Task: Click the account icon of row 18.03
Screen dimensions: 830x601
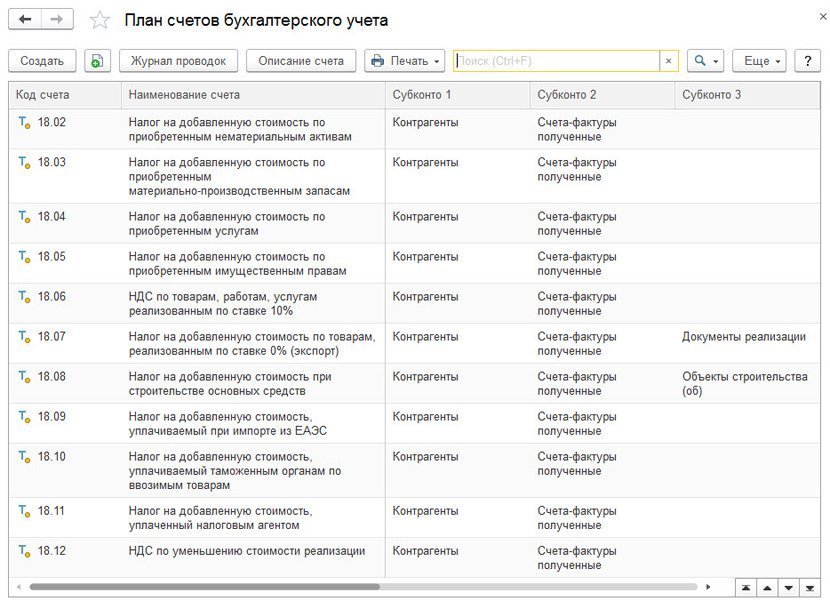Action: (x=24, y=163)
